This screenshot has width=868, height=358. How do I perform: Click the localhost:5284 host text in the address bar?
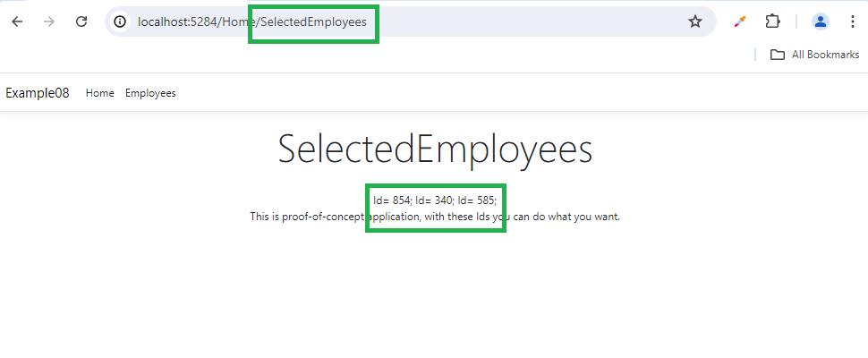click(178, 22)
